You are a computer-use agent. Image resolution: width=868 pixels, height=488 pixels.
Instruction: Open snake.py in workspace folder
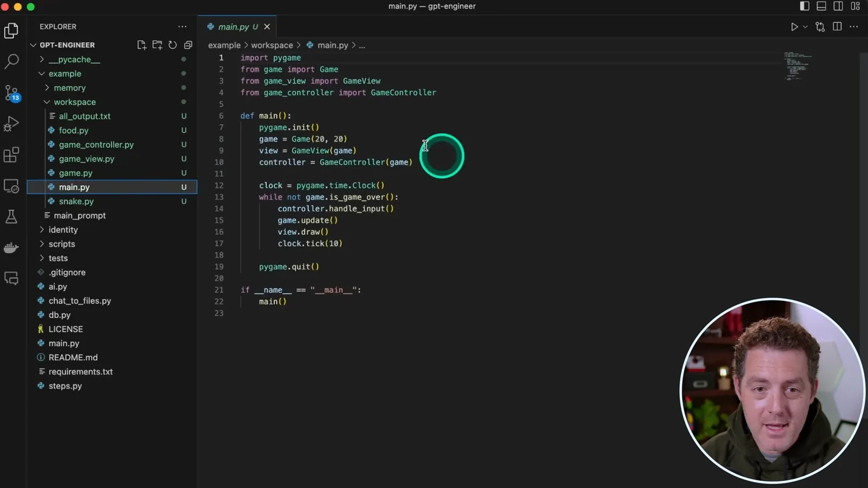pyautogui.click(x=112, y=201)
